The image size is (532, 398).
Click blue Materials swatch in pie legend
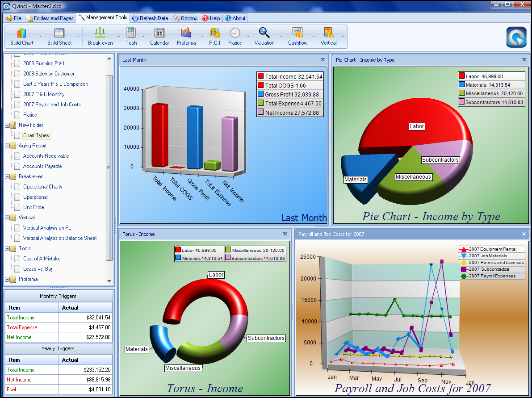click(462, 84)
